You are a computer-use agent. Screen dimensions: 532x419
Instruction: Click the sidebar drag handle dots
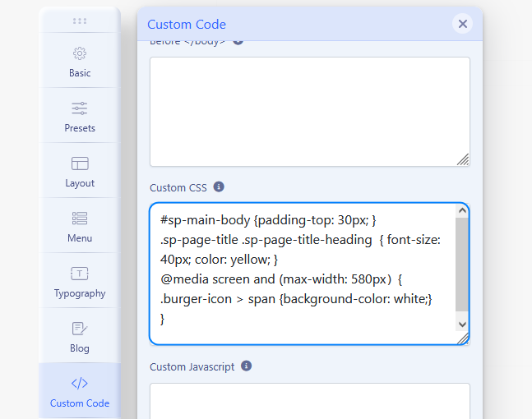click(80, 21)
